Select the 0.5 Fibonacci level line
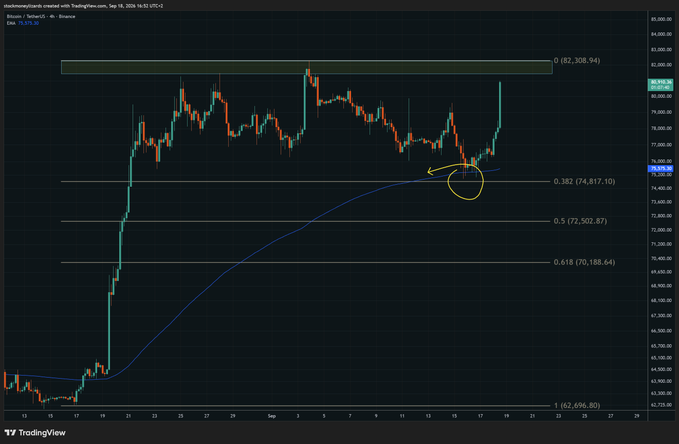Image resolution: width=679 pixels, height=444 pixels. point(305,221)
